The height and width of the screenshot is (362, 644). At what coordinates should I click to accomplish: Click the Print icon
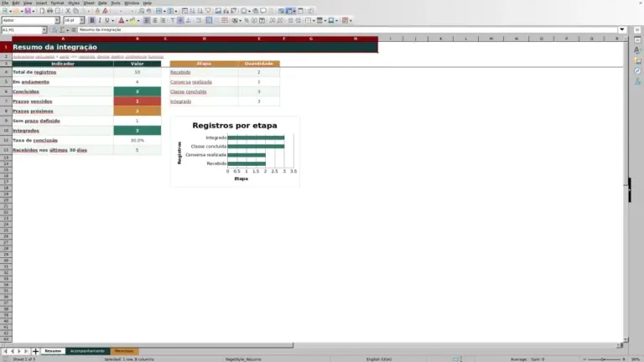pyautogui.click(x=49, y=11)
